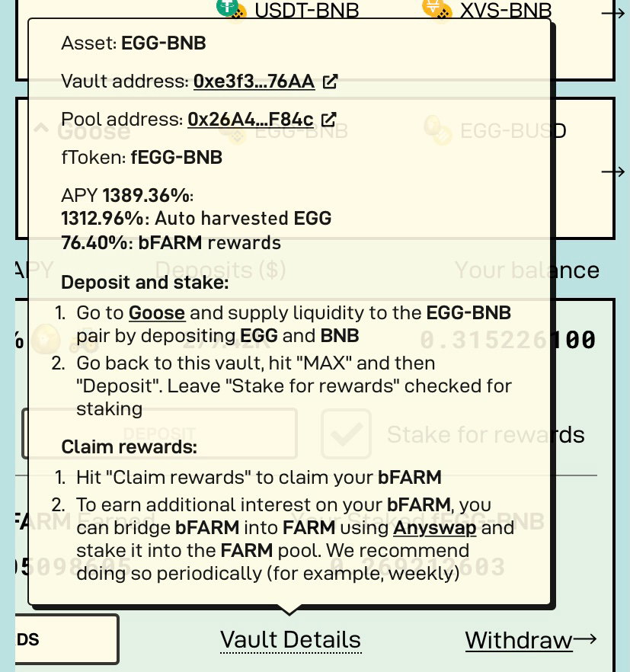Follow the Anyswap bridge link

click(x=434, y=527)
